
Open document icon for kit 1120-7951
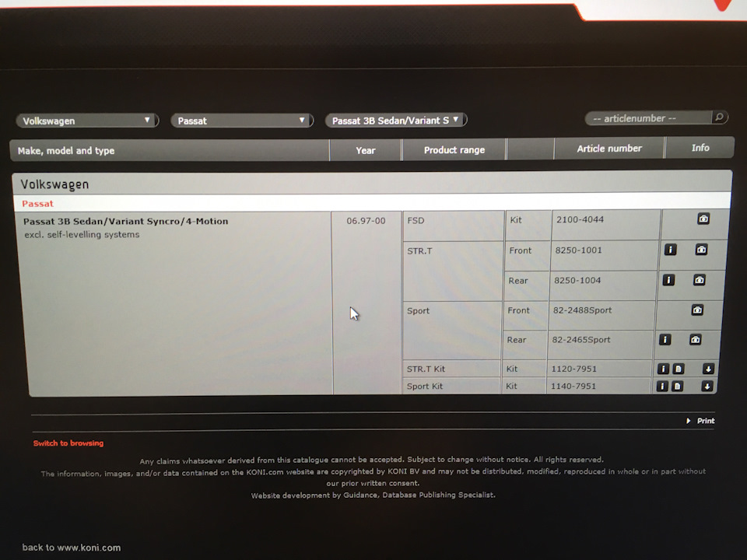click(679, 369)
